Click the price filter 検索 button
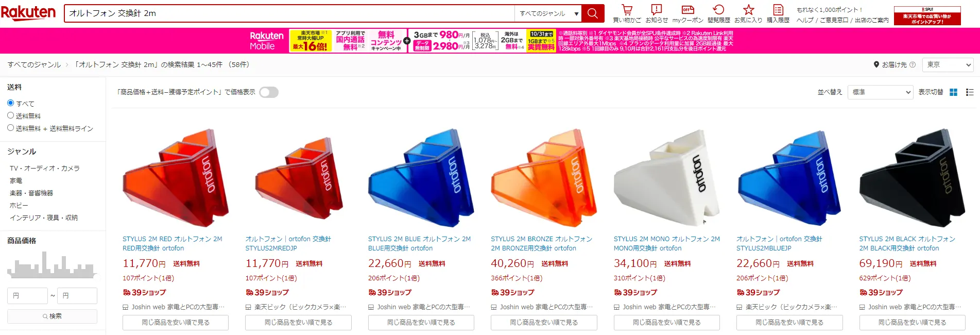This screenshot has width=980, height=335. tap(52, 316)
